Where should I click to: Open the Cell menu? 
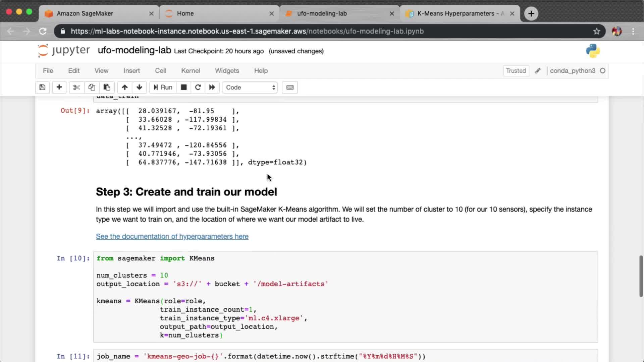pyautogui.click(x=160, y=71)
